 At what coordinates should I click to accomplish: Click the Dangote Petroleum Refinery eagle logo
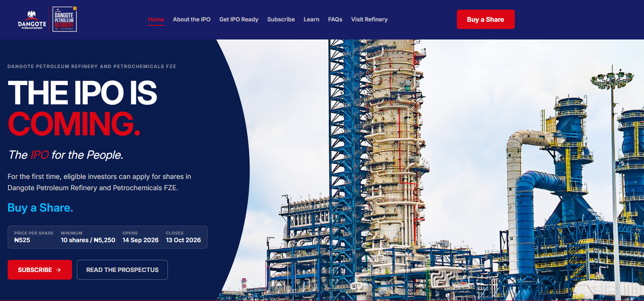pyautogui.click(x=32, y=20)
